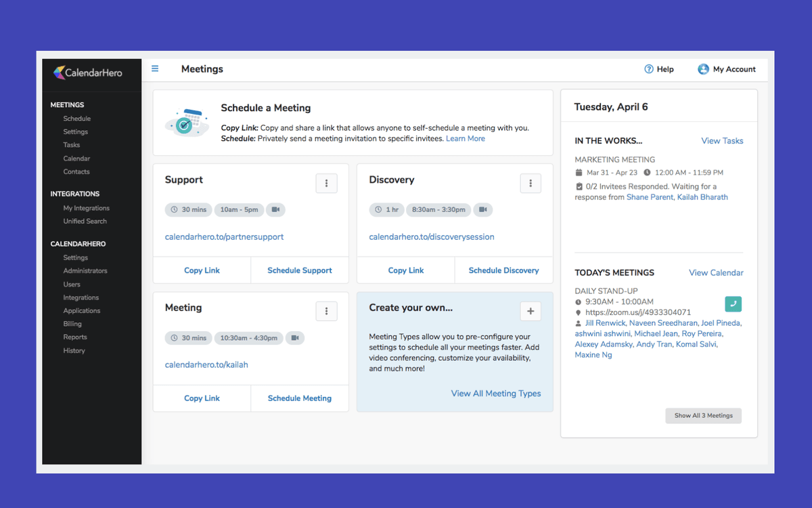Click the zoom.us/j/4933304071 meeting location text

[638, 312]
